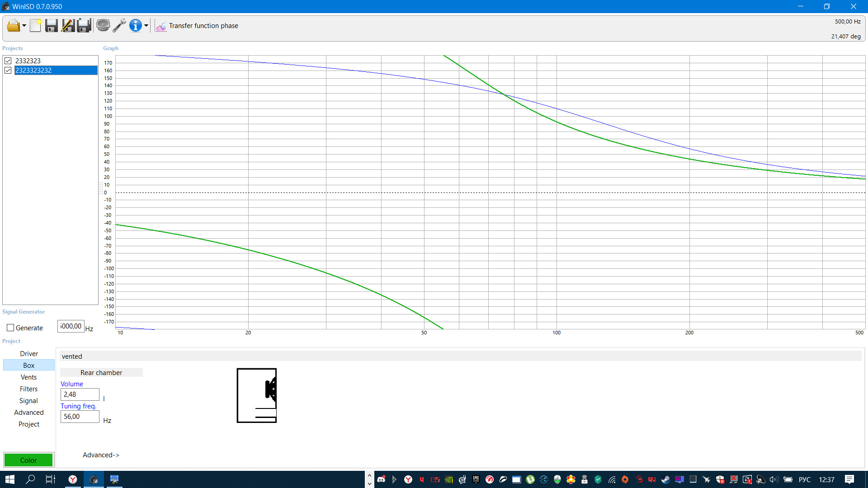Open the notification action center icon
Screen dimensions: 868x488
849,479
